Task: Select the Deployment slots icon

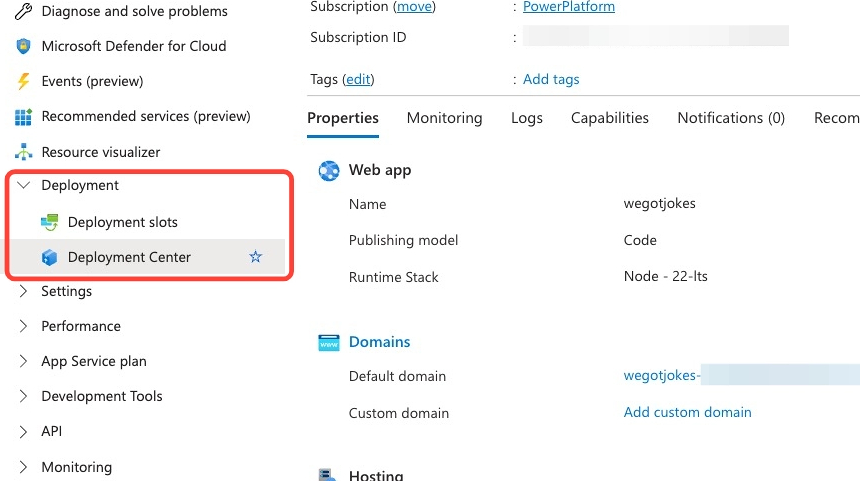Action: [x=50, y=222]
